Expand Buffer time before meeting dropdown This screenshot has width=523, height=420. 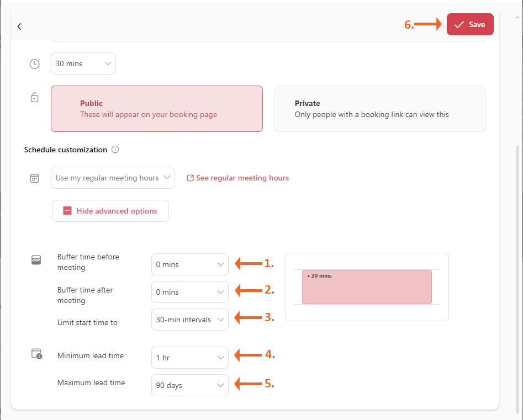189,264
